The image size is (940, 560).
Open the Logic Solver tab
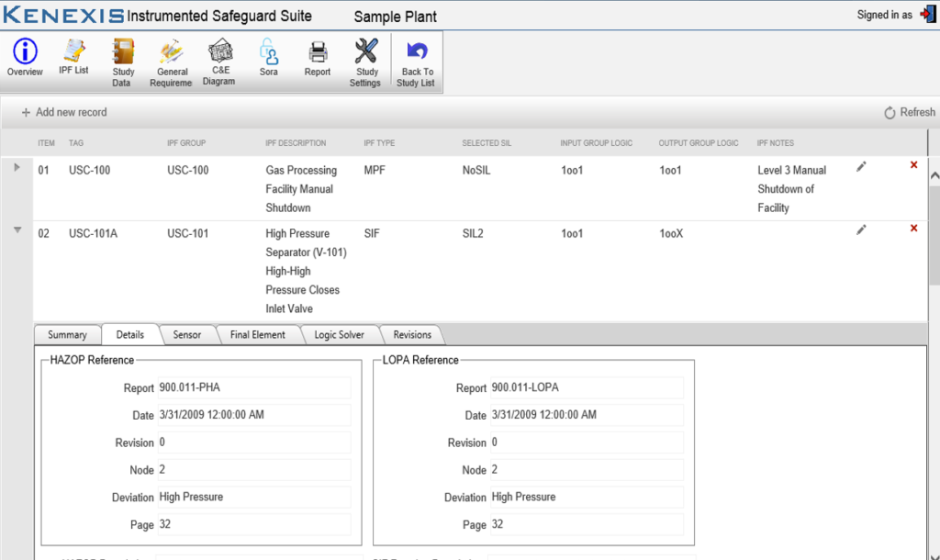coord(339,335)
